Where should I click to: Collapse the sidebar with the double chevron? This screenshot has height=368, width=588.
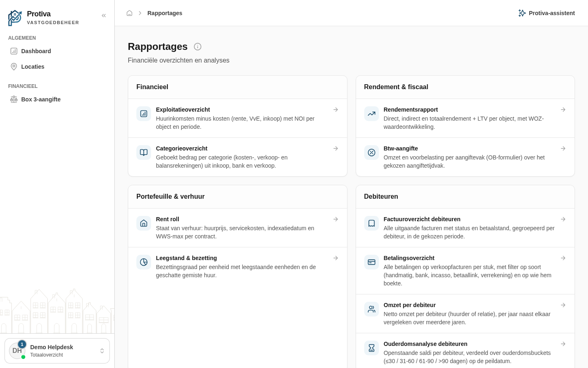104,16
